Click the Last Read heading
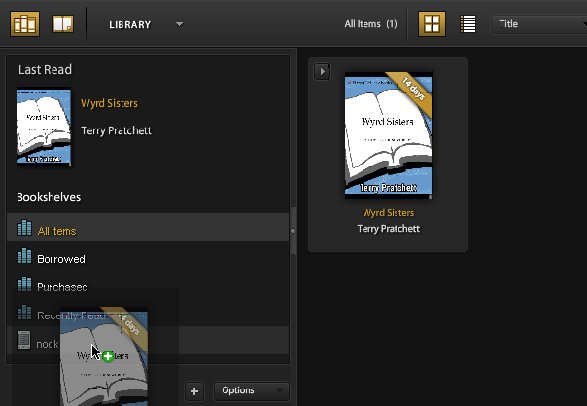 45,70
